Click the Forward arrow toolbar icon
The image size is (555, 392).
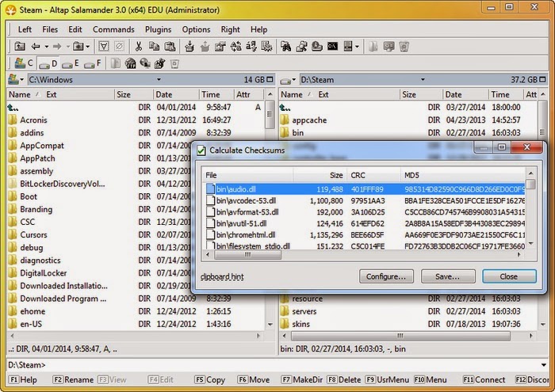pyautogui.click(x=57, y=46)
